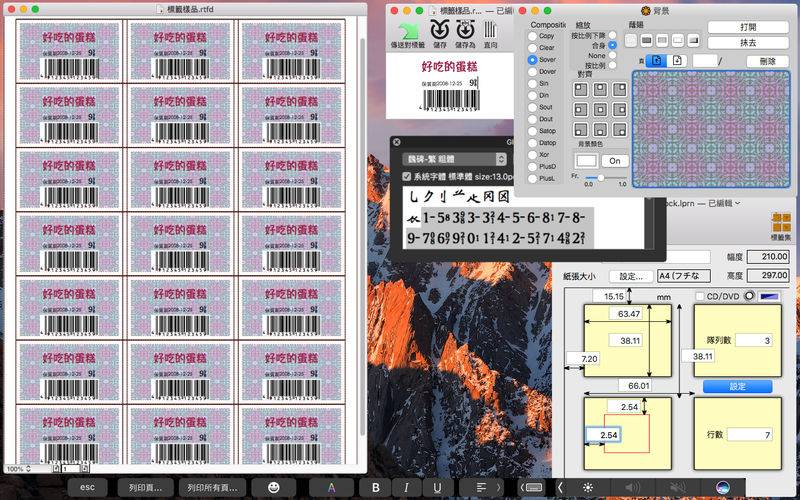Click the 直向 orientation barcode icon
800x500 pixels.
click(x=490, y=31)
